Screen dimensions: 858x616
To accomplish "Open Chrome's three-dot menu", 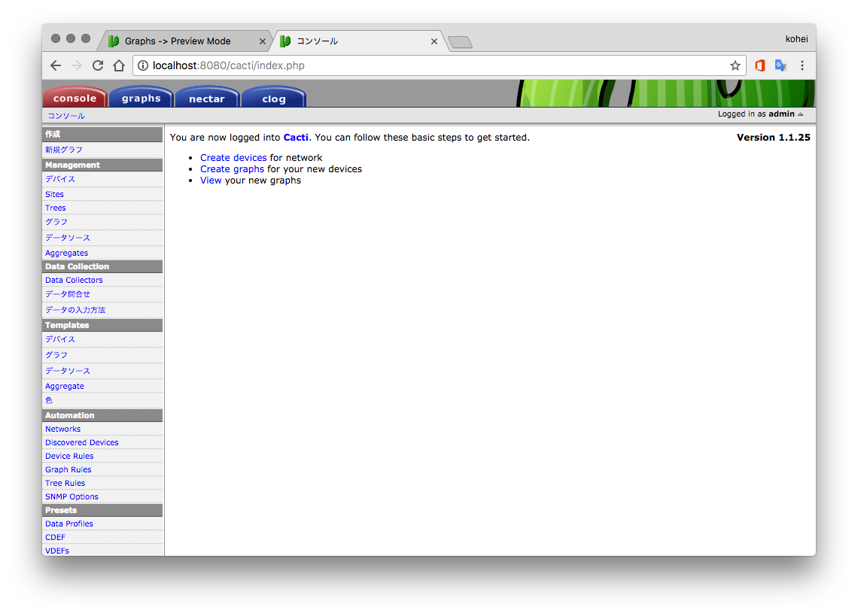I will pyautogui.click(x=802, y=65).
